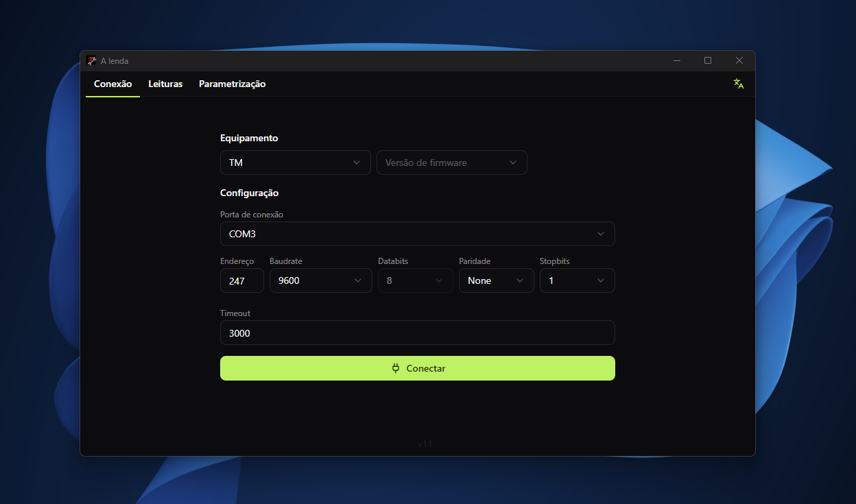
Task: Switch to the Conexão tab
Action: [112, 84]
